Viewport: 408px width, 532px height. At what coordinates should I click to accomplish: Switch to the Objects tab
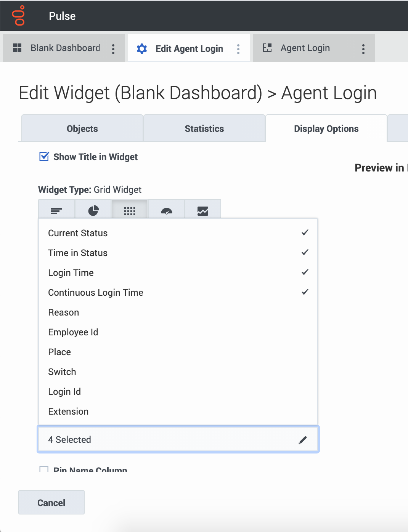[82, 128]
